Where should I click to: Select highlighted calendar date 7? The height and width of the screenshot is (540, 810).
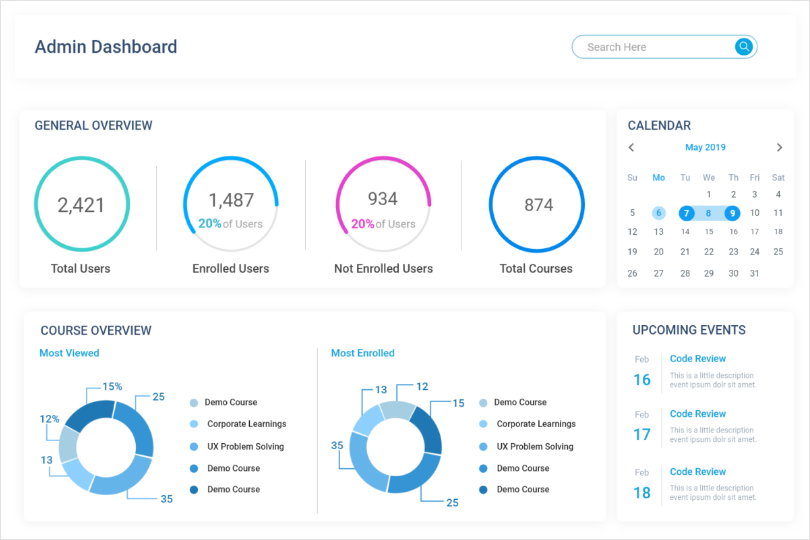click(686, 213)
